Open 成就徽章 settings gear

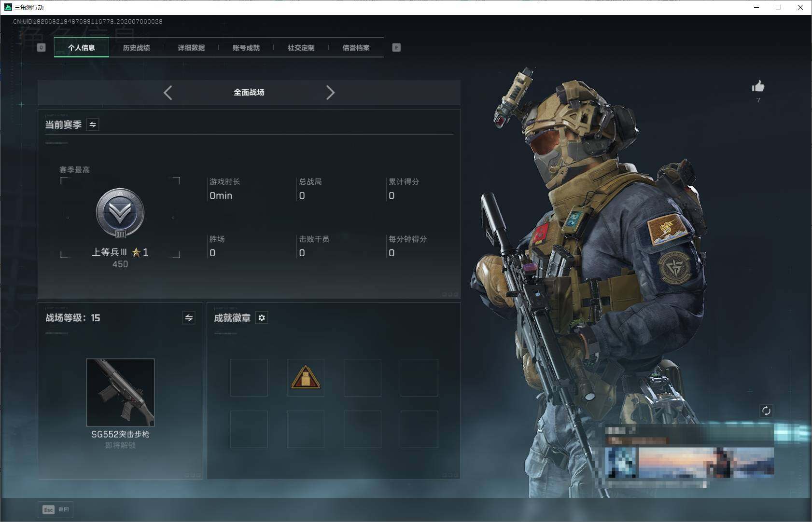tap(262, 317)
